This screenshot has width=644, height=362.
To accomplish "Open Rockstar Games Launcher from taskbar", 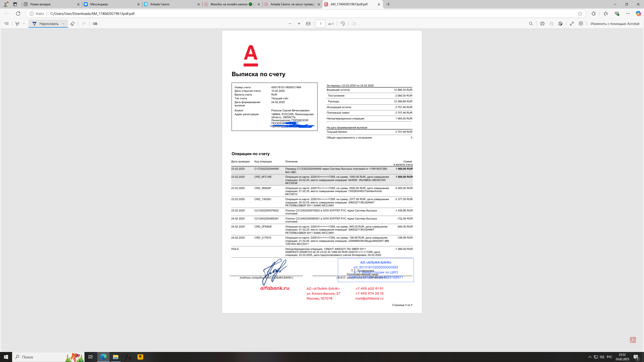I will [x=140, y=357].
